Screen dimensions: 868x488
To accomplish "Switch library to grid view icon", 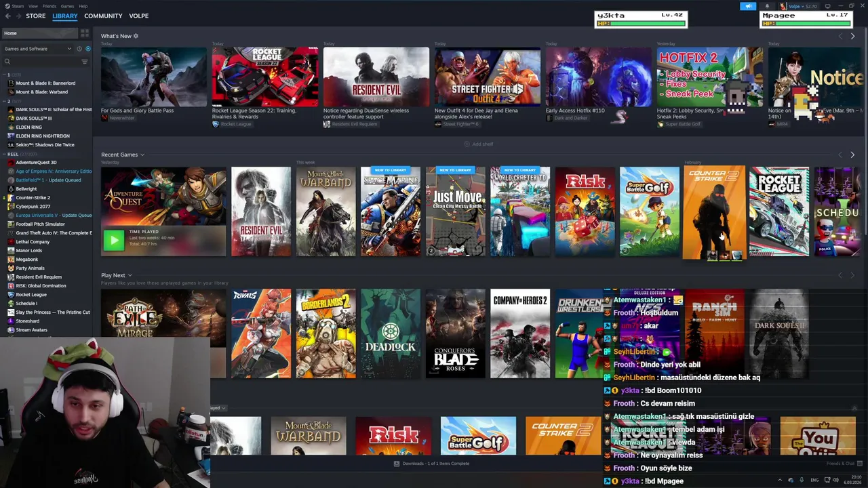I will pos(85,33).
